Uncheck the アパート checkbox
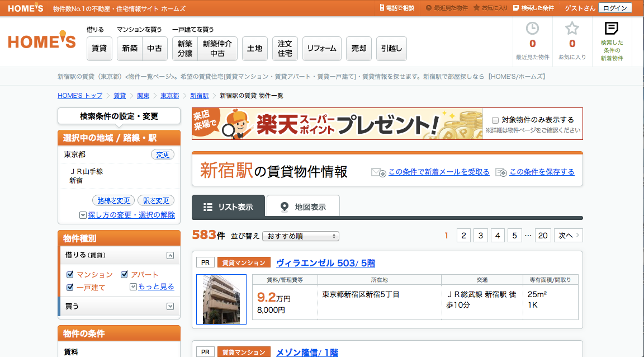 click(124, 274)
